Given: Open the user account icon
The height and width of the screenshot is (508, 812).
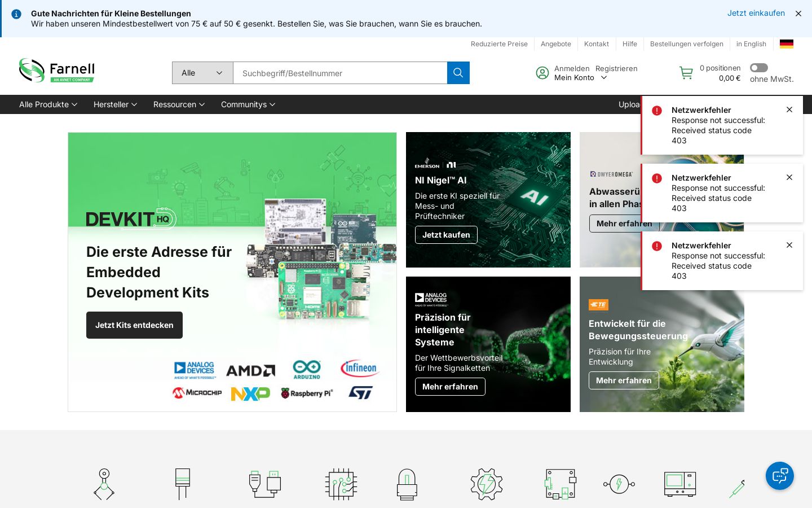Looking at the screenshot, I should pos(542,73).
